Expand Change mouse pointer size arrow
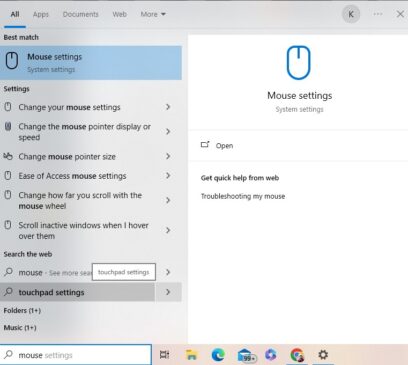 pyautogui.click(x=168, y=156)
